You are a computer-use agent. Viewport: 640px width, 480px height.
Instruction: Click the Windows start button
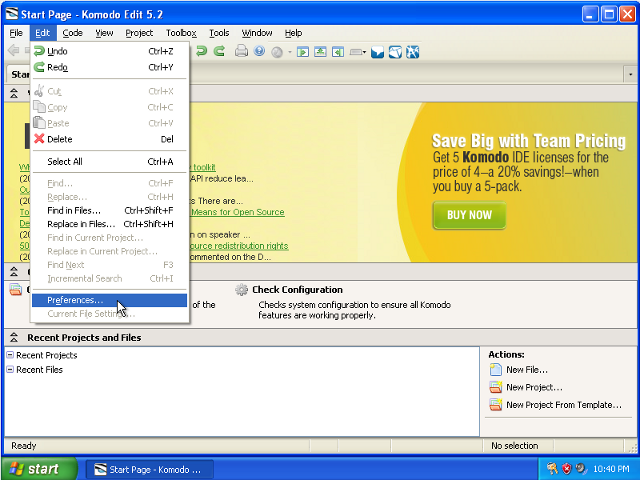point(39,469)
